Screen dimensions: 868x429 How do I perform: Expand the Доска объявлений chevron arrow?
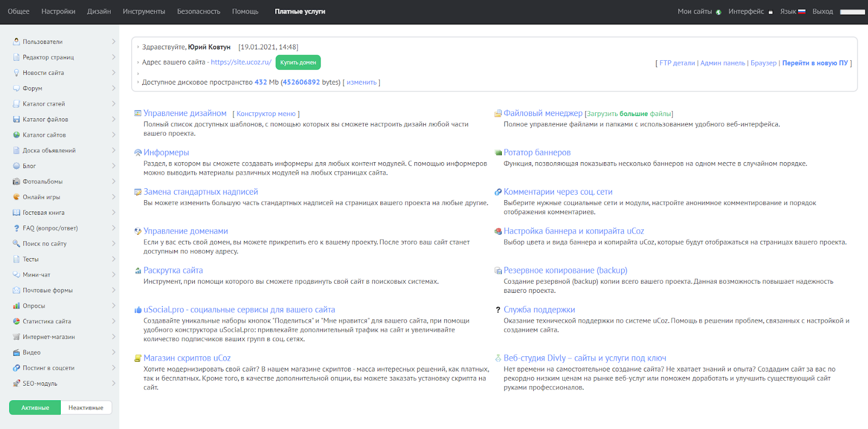(x=113, y=150)
